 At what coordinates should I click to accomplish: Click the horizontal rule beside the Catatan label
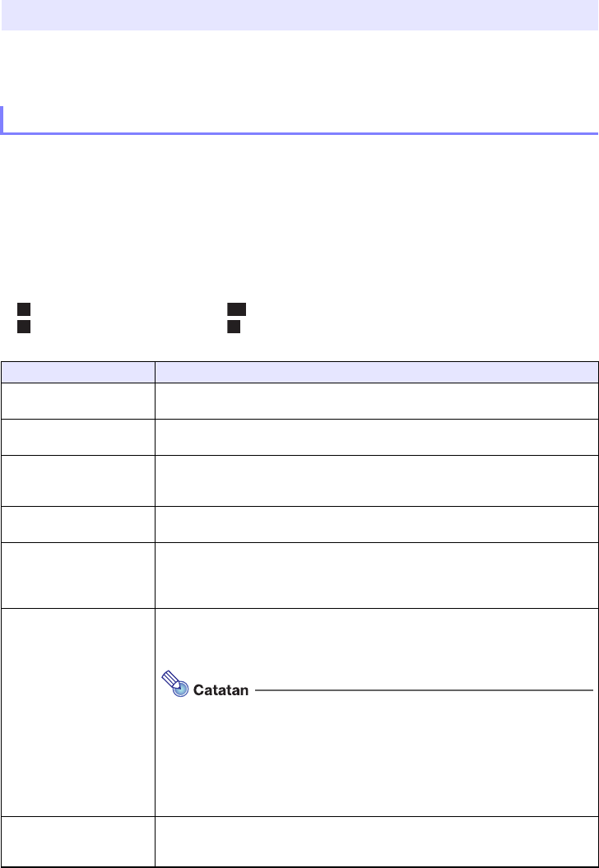pos(424,690)
